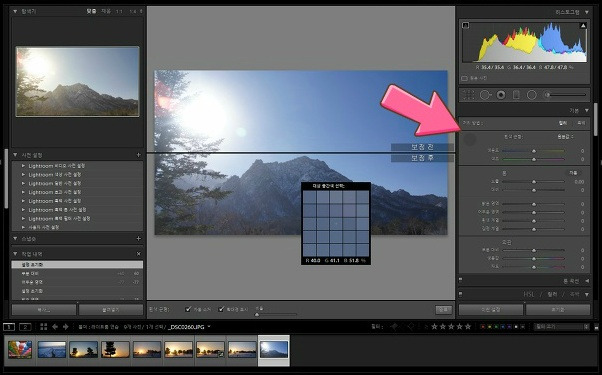
Task: Filter by the green color label
Action: pos(496,327)
